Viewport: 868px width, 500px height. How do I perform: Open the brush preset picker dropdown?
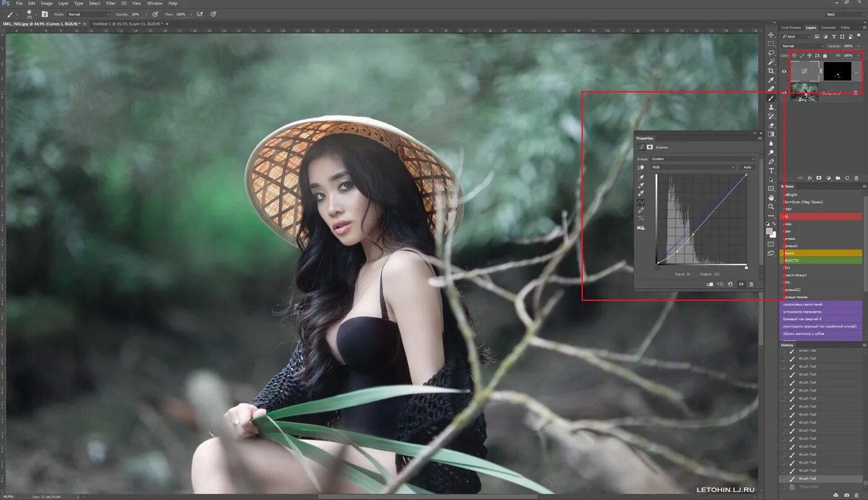tap(36, 14)
